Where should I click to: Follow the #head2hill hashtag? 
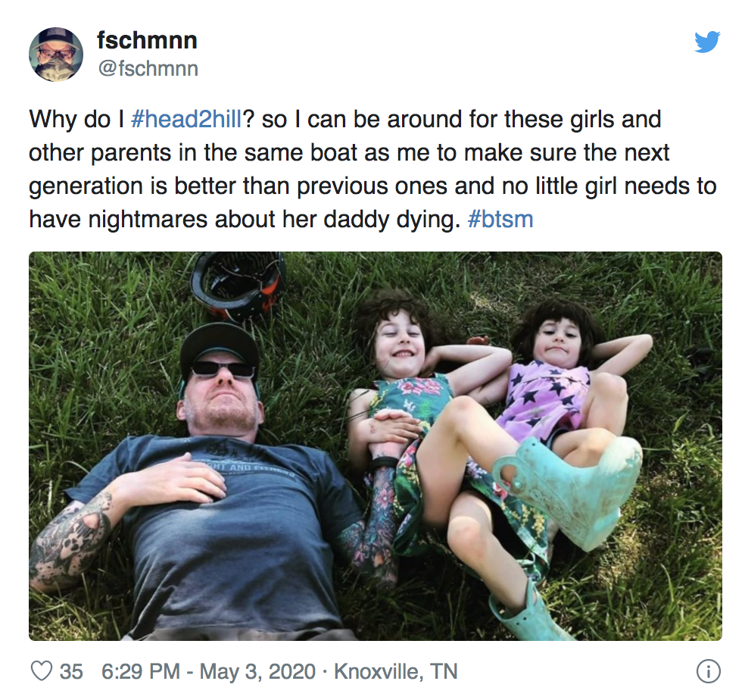(x=186, y=119)
